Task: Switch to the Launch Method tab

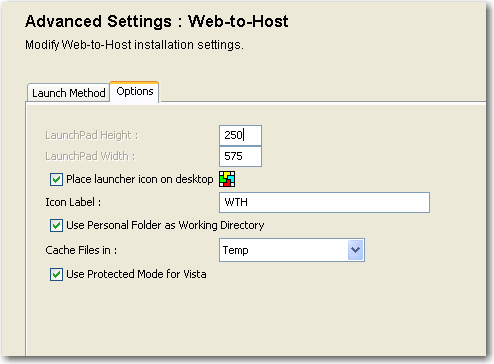Action: point(68,93)
